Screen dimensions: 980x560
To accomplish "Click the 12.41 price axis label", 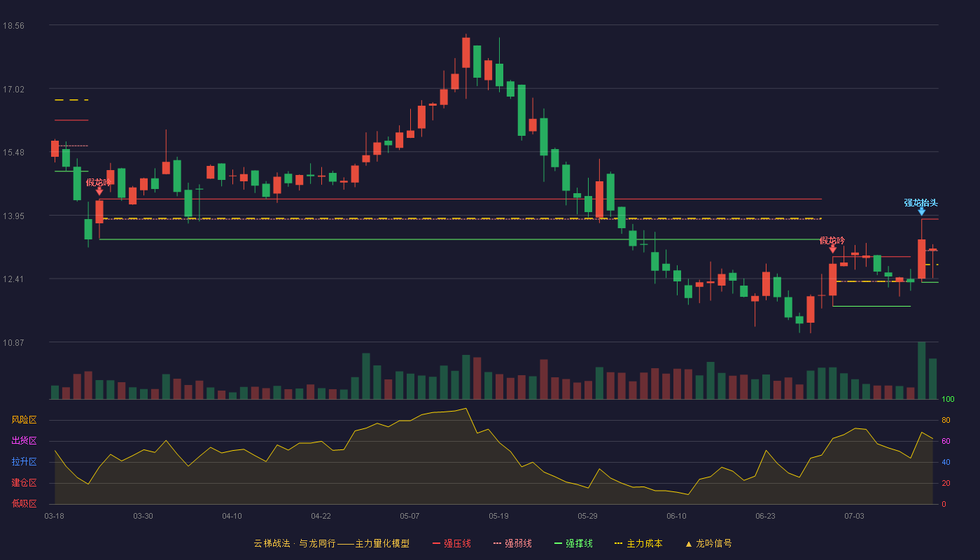I will click(13, 279).
